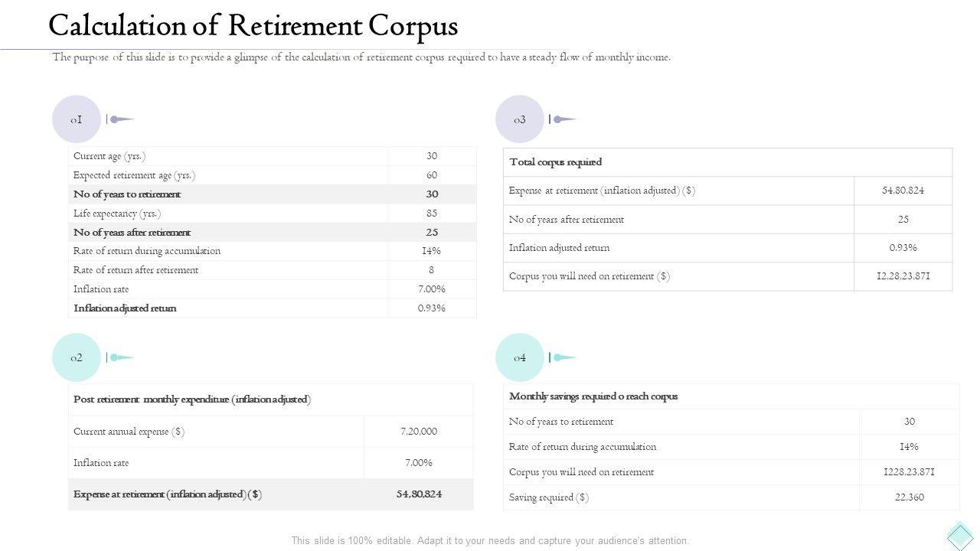Image resolution: width=980 pixels, height=551 pixels.
Task: Click the 02 numbered circle badge
Action: click(77, 357)
